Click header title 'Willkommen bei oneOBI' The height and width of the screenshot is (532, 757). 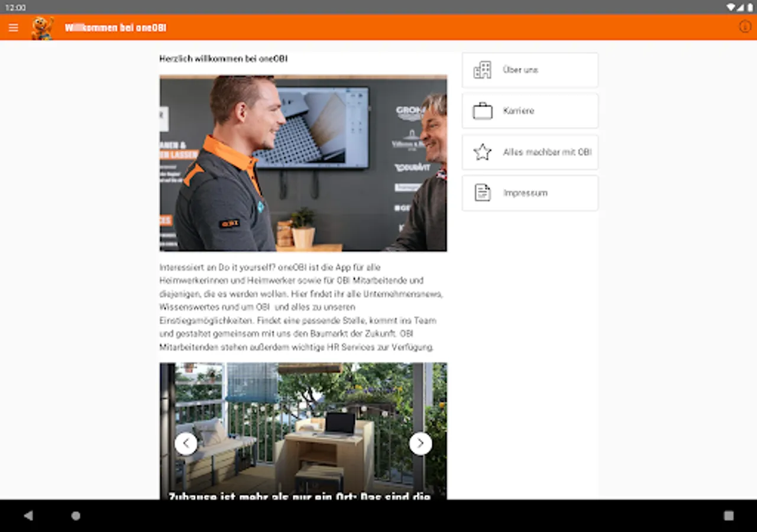point(115,28)
